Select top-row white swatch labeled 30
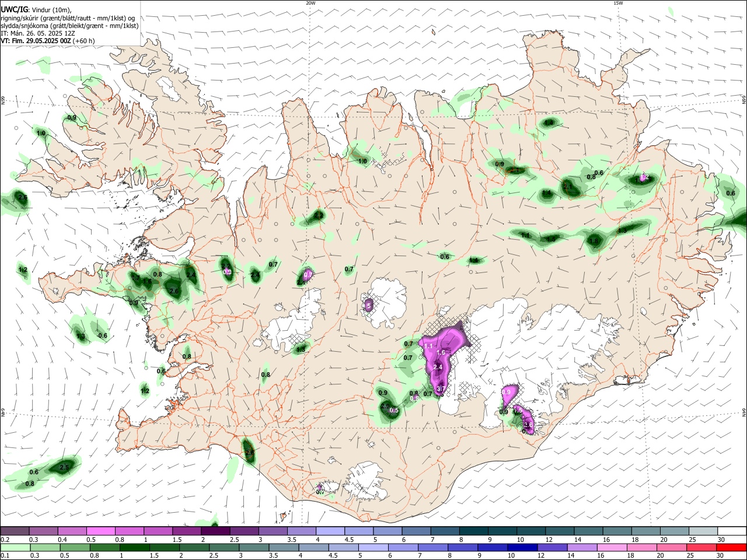This screenshot has width=747, height=560. click(x=732, y=531)
